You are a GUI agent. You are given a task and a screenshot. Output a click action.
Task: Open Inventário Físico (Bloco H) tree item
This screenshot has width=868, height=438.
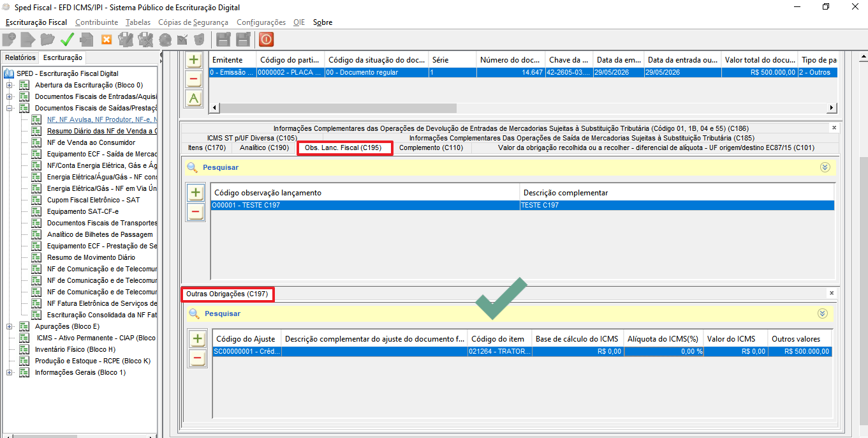coord(75,349)
